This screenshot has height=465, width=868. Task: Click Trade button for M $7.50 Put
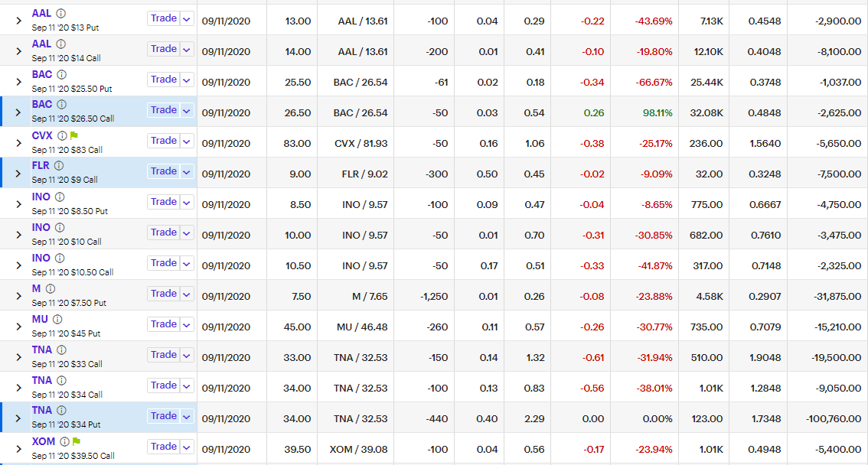(164, 294)
